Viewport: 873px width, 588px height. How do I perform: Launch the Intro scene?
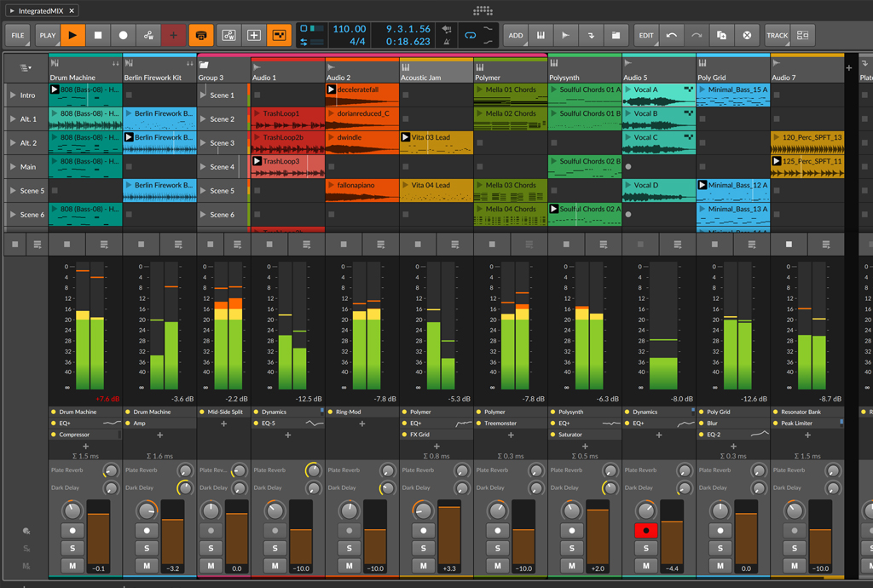(x=13, y=95)
